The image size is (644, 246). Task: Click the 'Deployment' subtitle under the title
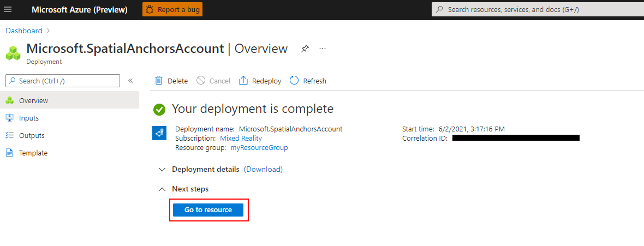pos(44,62)
